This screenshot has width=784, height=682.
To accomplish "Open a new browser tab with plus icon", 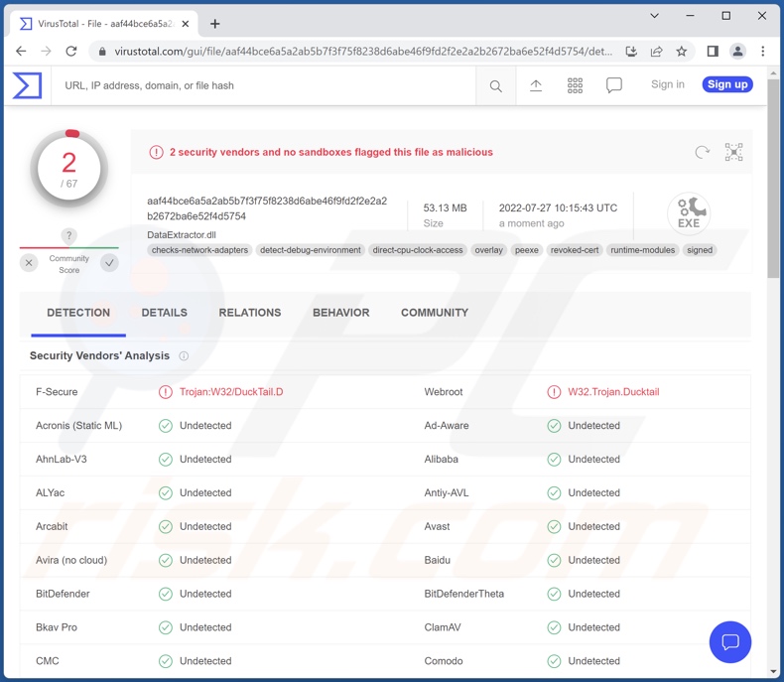I will [x=215, y=24].
